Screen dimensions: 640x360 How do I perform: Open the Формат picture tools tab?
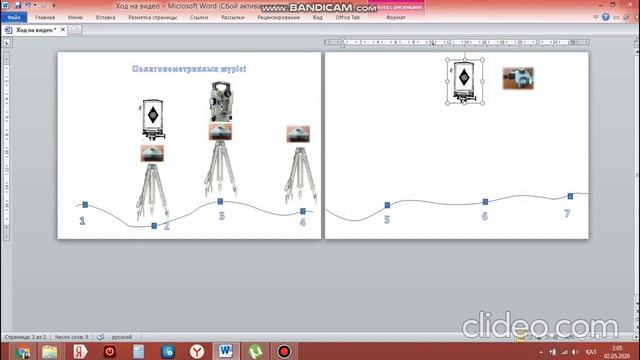click(396, 18)
